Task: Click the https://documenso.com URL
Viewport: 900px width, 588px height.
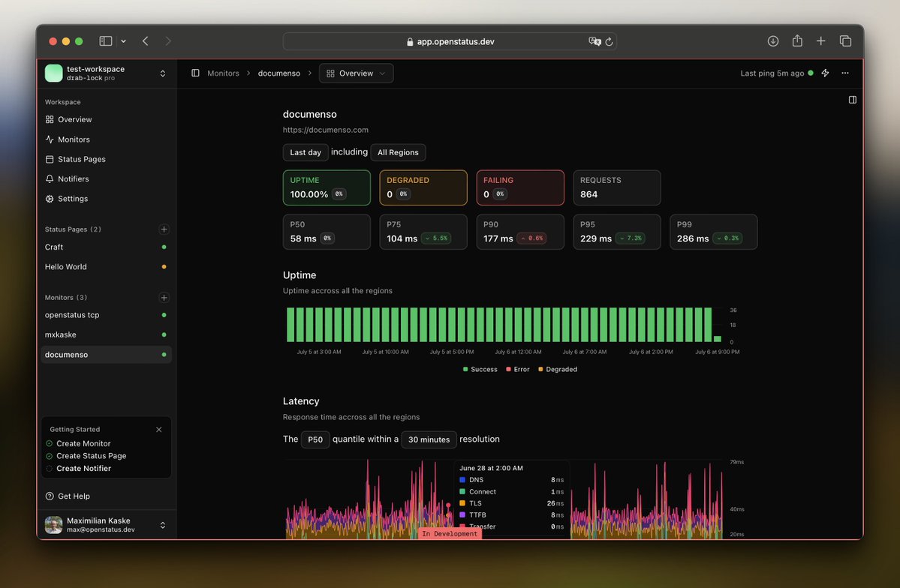Action: [x=326, y=130]
